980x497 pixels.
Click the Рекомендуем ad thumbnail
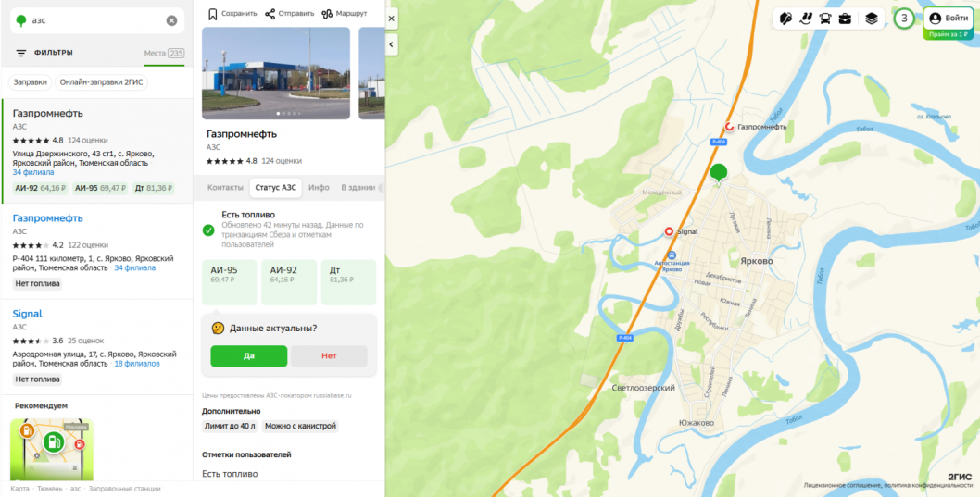(x=52, y=450)
